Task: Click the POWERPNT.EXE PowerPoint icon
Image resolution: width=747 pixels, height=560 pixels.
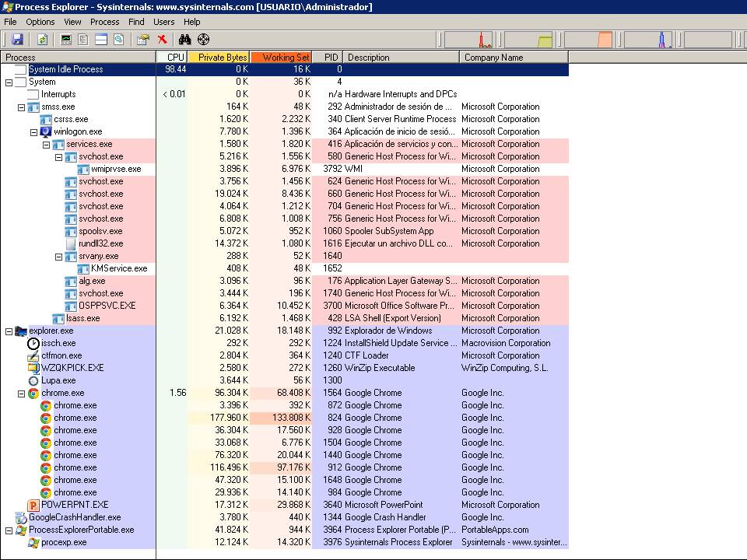Action: 33,505
